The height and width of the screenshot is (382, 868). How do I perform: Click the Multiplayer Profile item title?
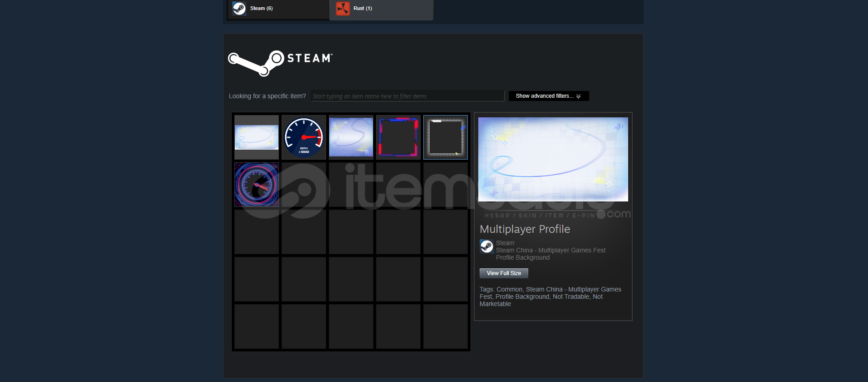[x=525, y=229]
